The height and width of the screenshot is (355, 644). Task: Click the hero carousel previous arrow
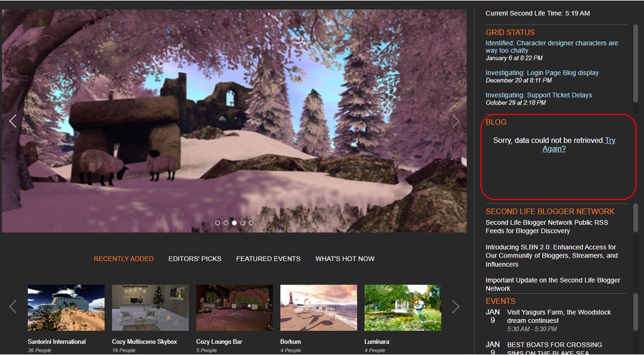click(13, 121)
